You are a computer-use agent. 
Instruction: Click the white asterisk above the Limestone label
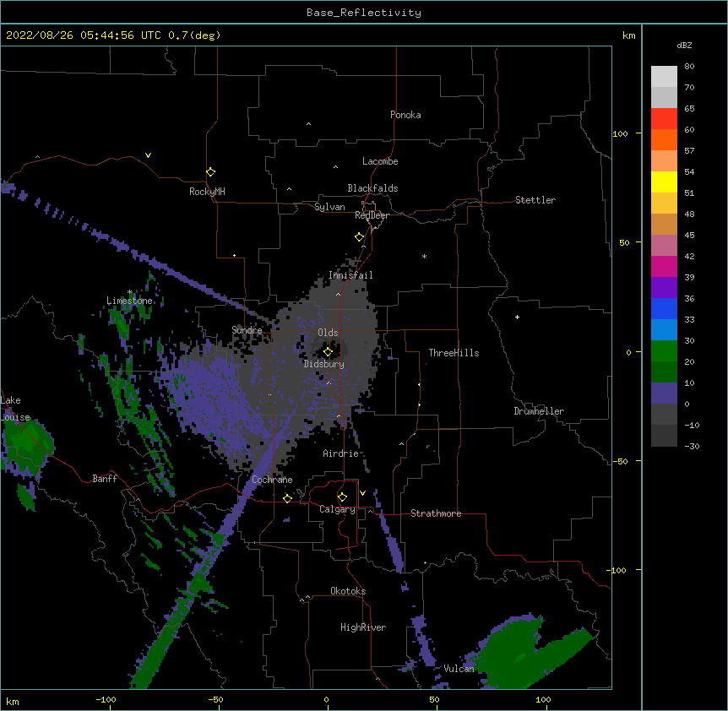(130, 292)
